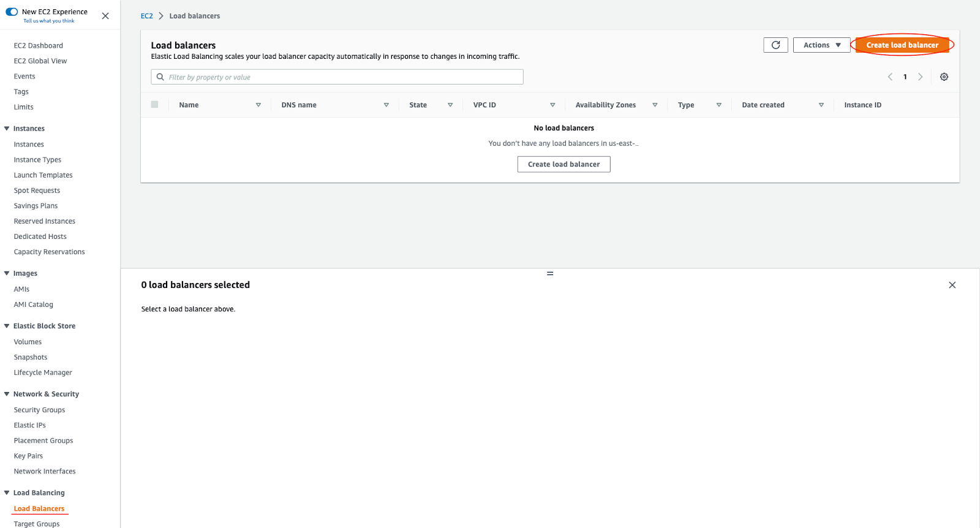Sort by VPC ID column arrow
This screenshot has height=528, width=980.
552,105
